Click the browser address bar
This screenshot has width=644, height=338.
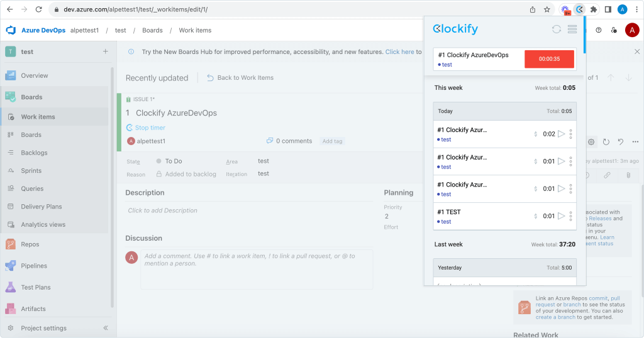[x=287, y=9]
